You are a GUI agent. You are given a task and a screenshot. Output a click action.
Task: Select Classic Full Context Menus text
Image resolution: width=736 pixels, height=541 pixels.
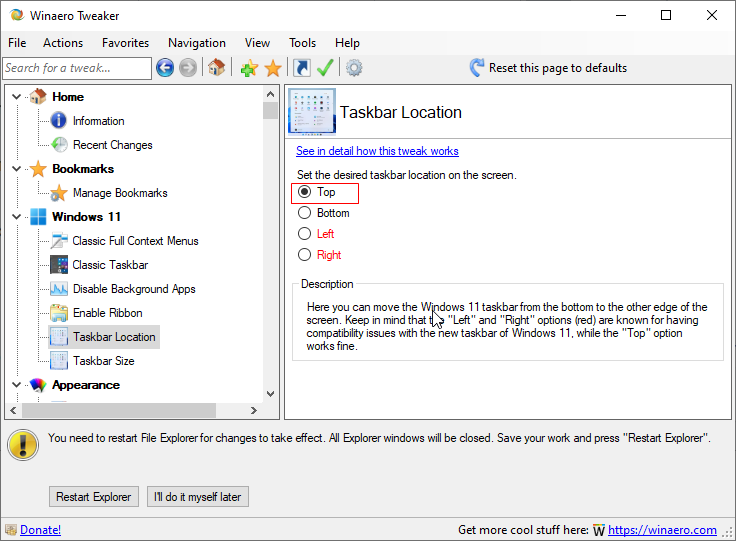click(135, 241)
